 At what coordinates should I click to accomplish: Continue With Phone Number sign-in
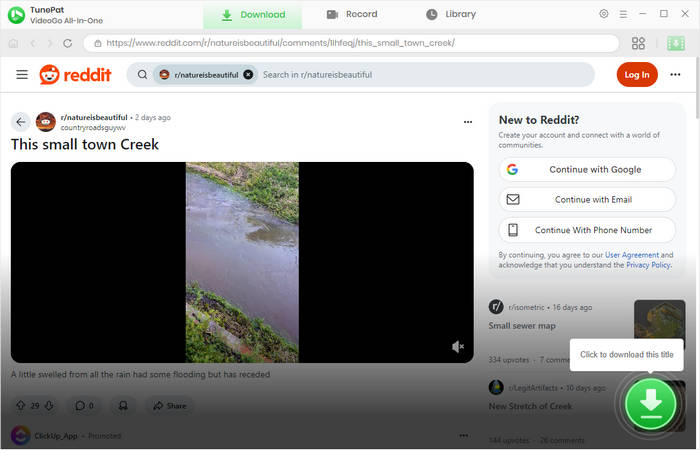click(587, 230)
